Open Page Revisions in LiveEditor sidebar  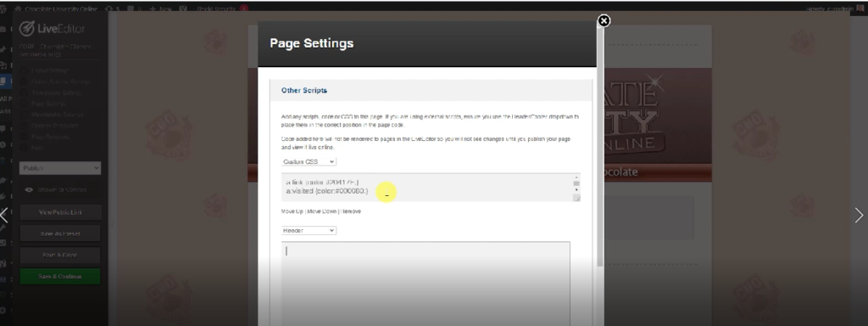pyautogui.click(x=50, y=137)
